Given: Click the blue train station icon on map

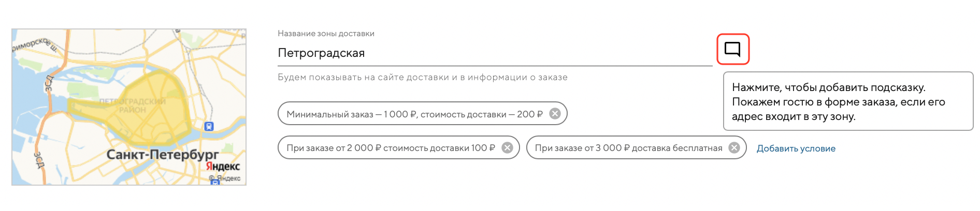Looking at the screenshot, I should coord(209,126).
